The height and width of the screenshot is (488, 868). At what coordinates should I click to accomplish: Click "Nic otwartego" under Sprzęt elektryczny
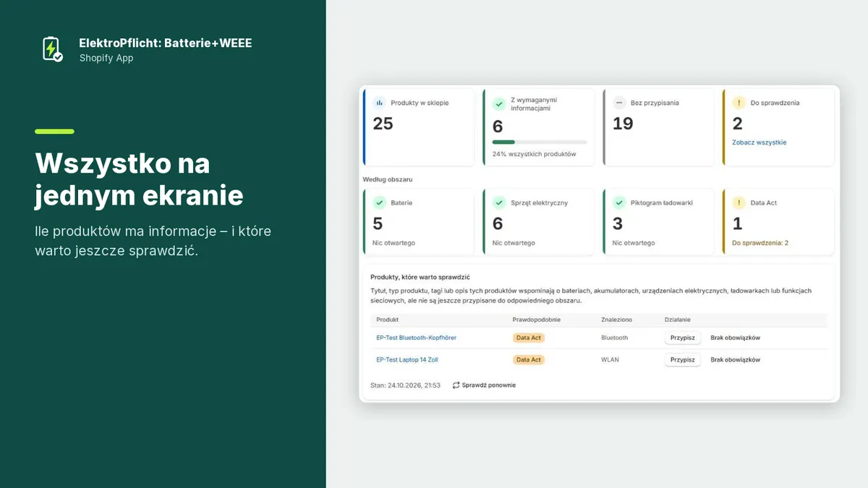pyautogui.click(x=514, y=243)
